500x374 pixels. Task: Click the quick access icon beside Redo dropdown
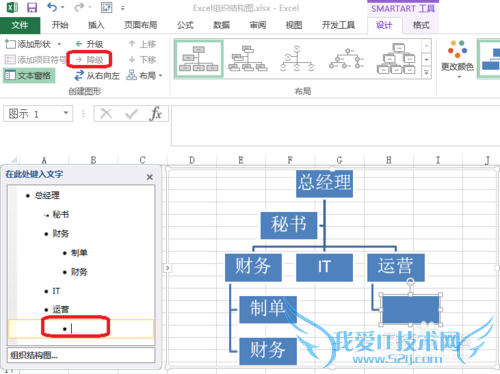(106, 7)
